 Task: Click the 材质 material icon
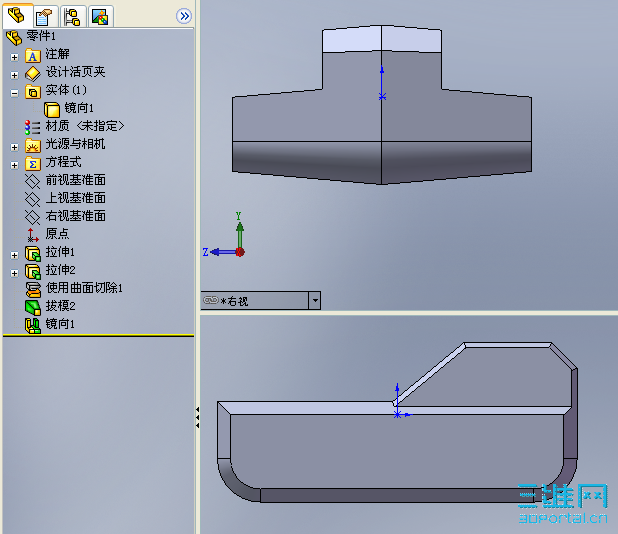tap(33, 127)
